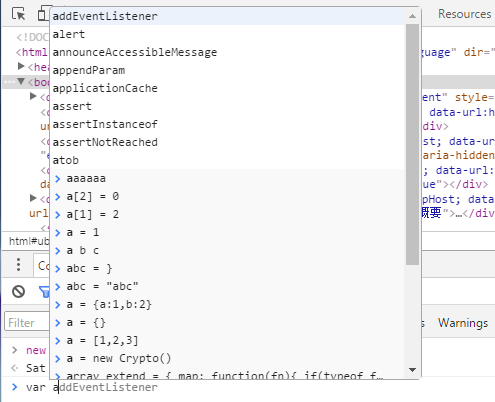Viewport: 495px width, 402px height.
Task: Pick the assertNotReached suggestion
Action: tap(227, 142)
